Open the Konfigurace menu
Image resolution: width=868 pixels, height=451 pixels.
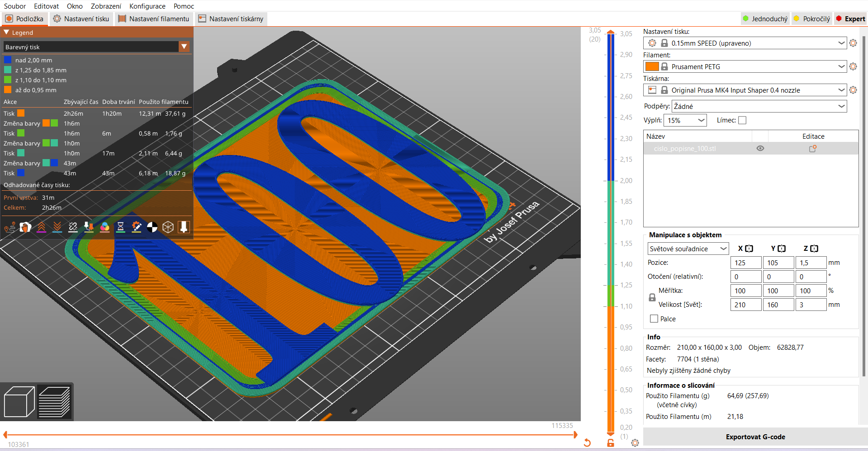(147, 6)
